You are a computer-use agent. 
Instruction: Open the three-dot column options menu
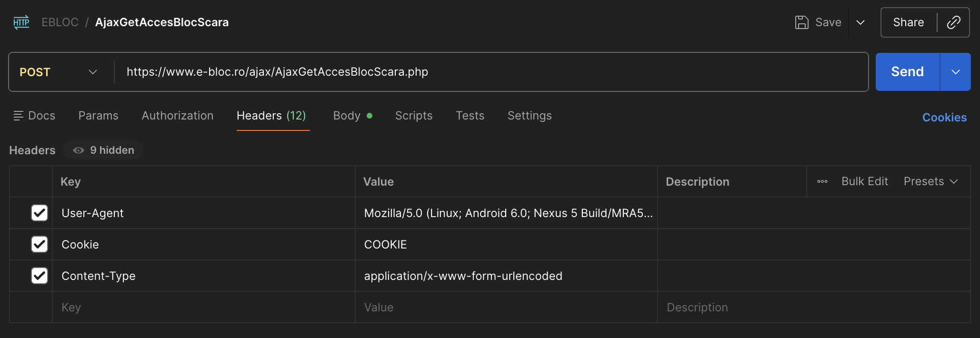click(x=822, y=181)
